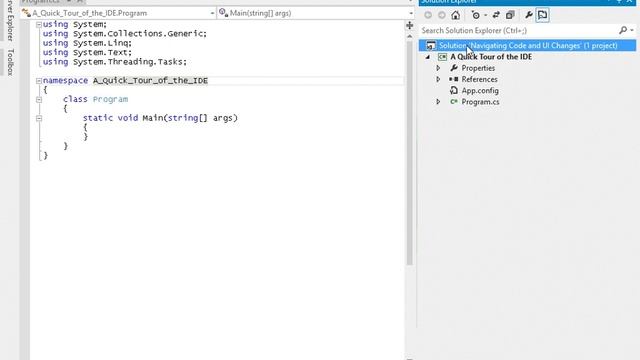Click the C# project icon in tree
The image size is (640, 360).
[x=442, y=57]
